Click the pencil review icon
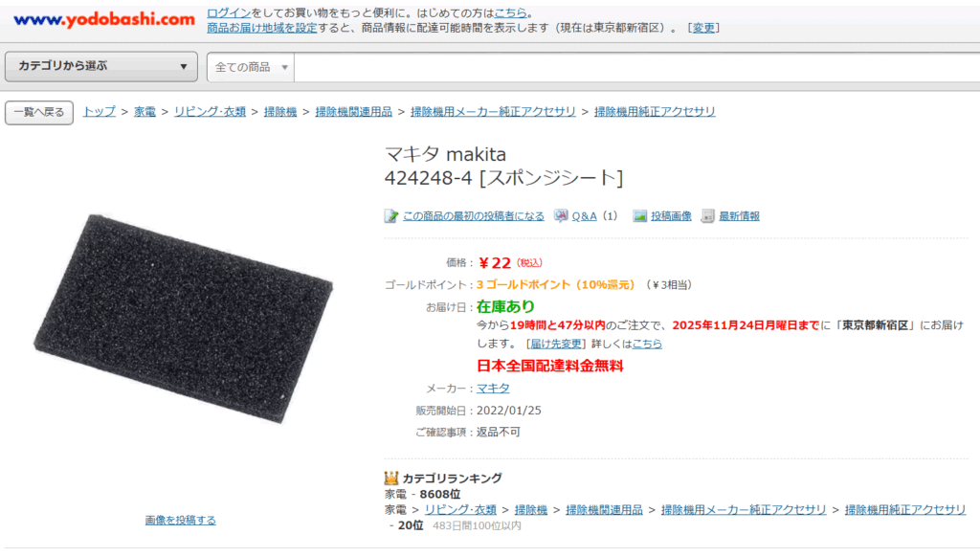The height and width of the screenshot is (557, 980). [x=391, y=216]
